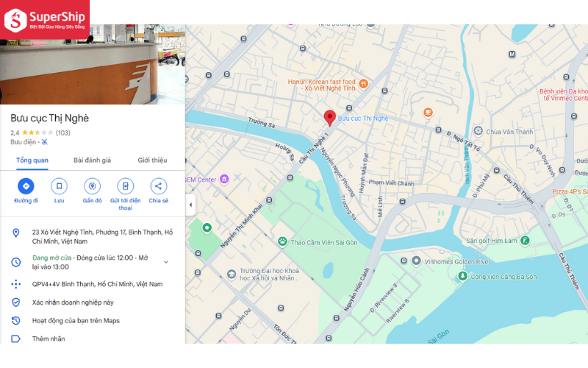Click the plus code dots icon

pos(15,284)
